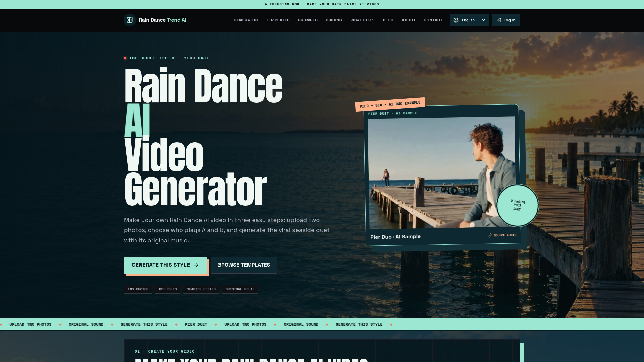This screenshot has width=644, height=362.
Task: Select the Seaside Scenes tag
Action: coord(201,289)
